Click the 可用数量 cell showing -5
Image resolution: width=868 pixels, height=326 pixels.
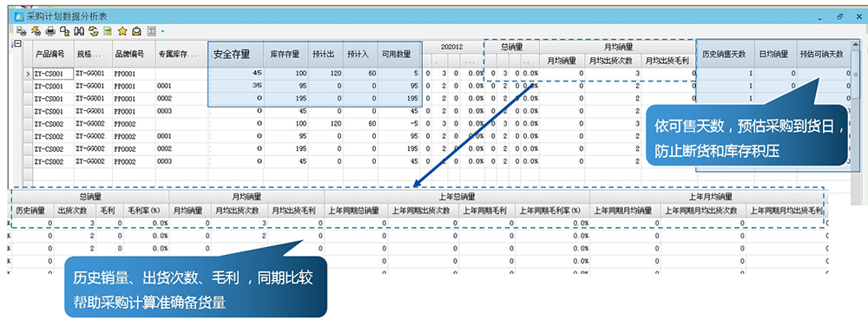click(399, 123)
